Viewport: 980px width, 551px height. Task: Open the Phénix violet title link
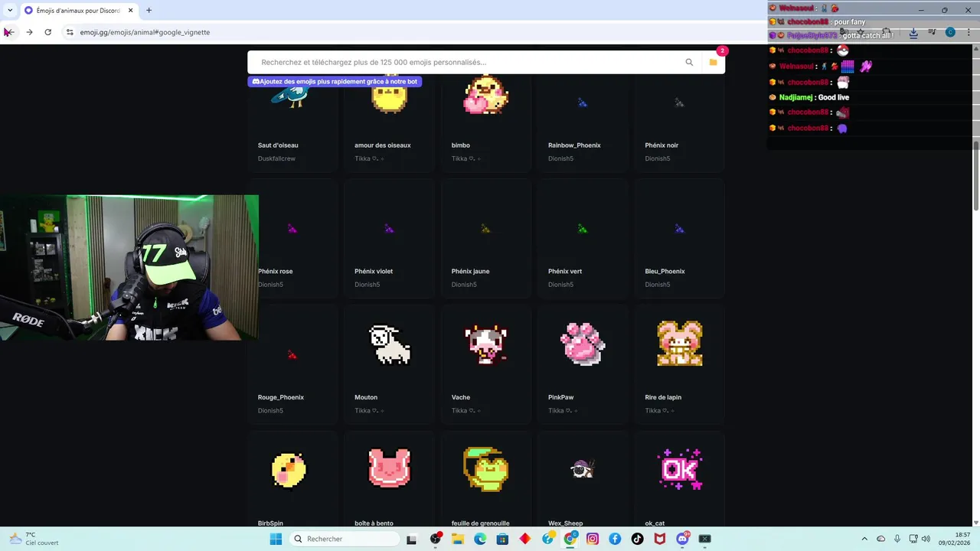pyautogui.click(x=374, y=272)
